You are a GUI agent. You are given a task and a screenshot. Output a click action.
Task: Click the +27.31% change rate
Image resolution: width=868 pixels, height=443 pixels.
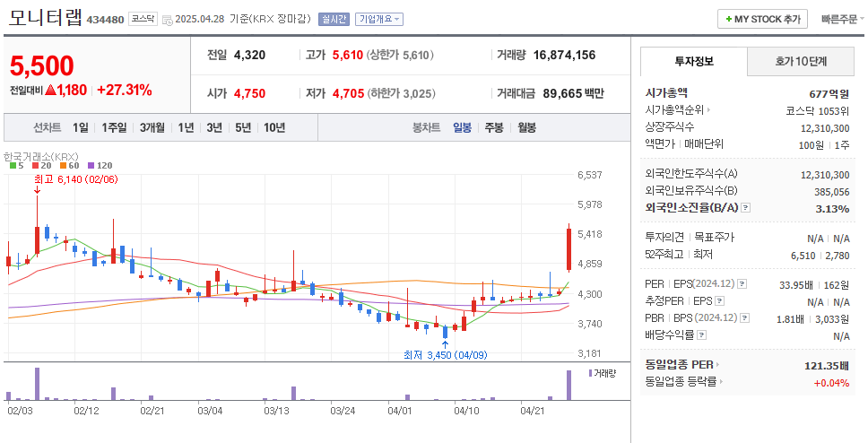click(125, 91)
